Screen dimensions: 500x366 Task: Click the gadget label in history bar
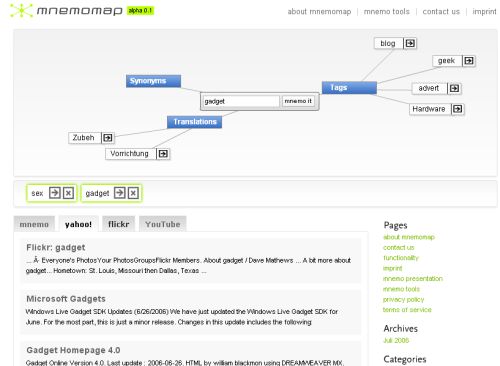97,193
